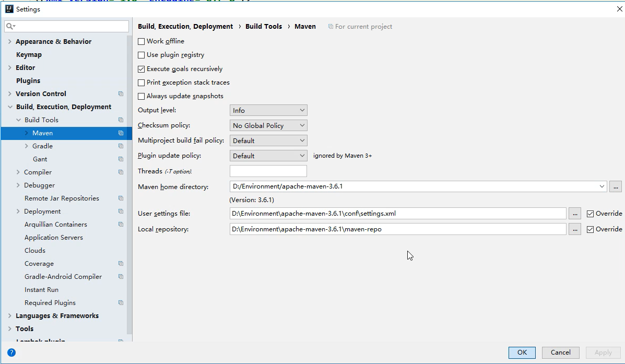
Task: Expand Languages & Frameworks node
Action: (x=9, y=316)
